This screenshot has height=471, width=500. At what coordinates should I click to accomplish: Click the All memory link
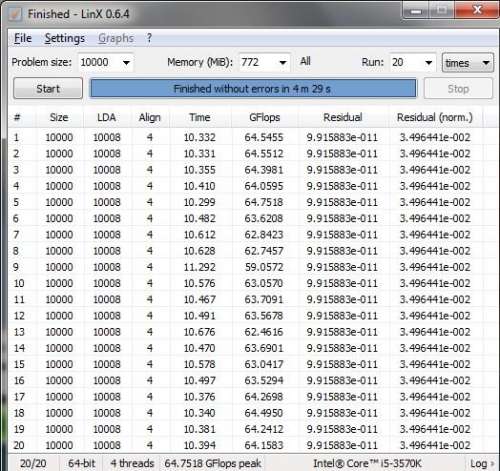tap(305, 61)
